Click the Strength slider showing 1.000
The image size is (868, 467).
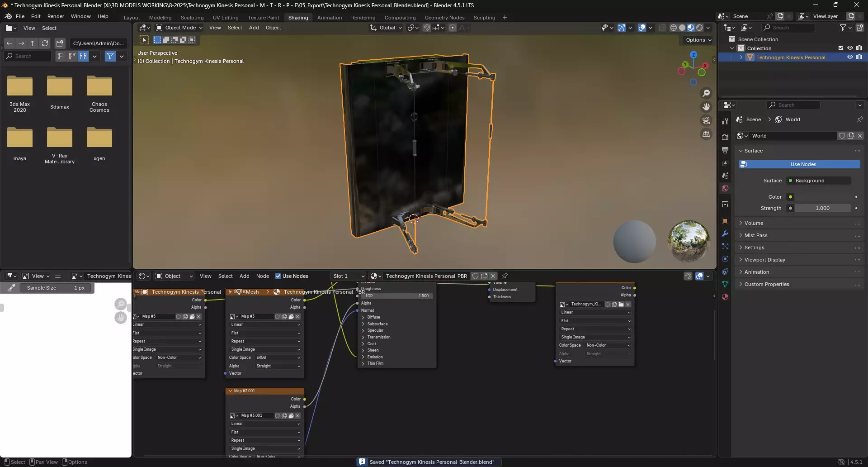[822, 208]
